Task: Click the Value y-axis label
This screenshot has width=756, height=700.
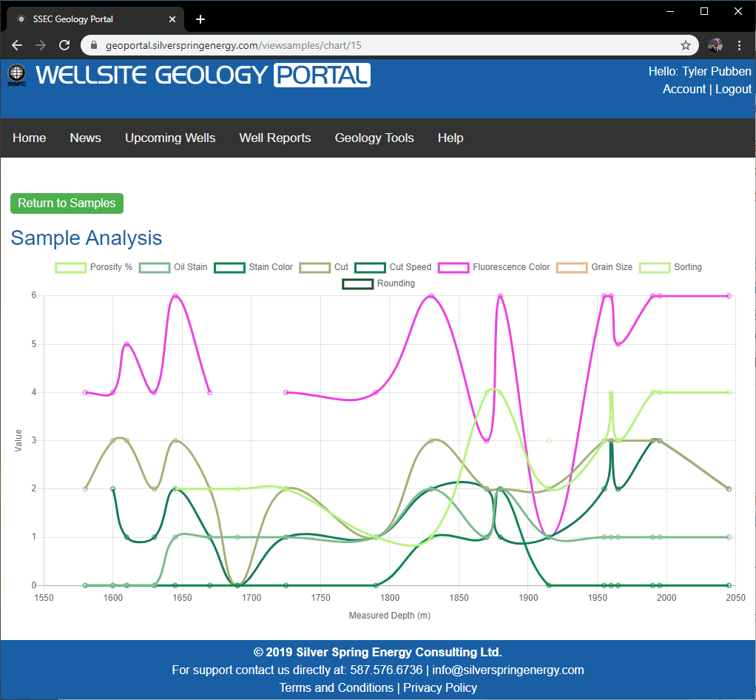Action: click(18, 440)
